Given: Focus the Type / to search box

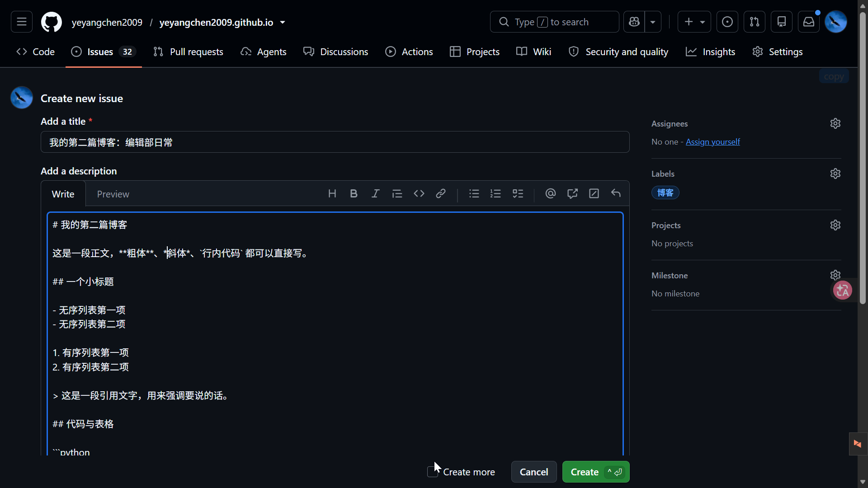Looking at the screenshot, I should [554, 22].
